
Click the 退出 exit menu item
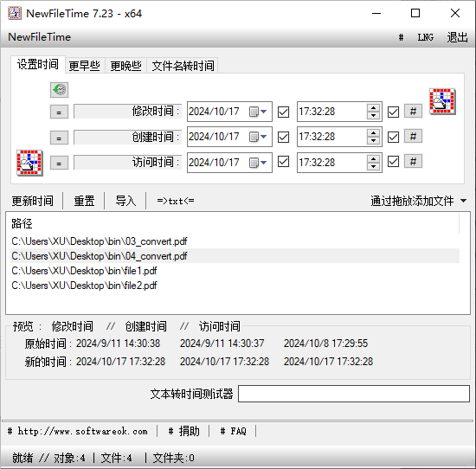(x=457, y=37)
